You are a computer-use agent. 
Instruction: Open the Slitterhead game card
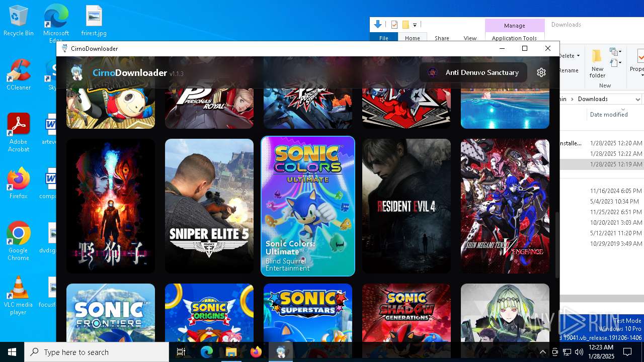(x=111, y=206)
